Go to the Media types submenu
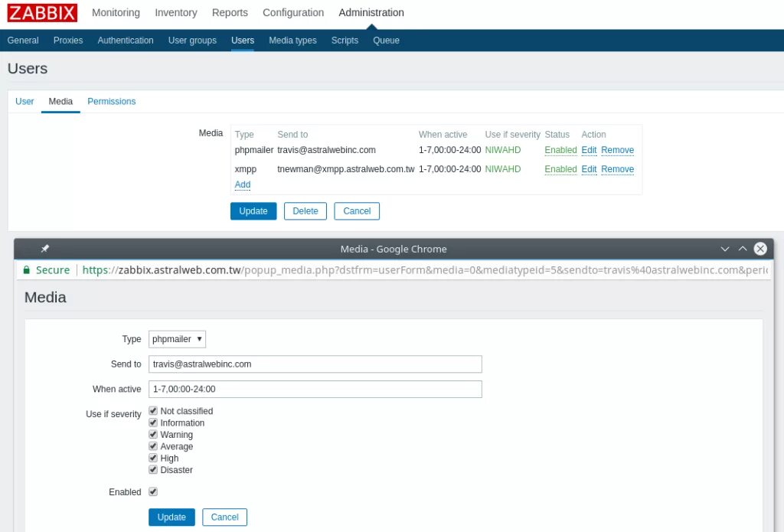Screen dimensions: 784x532 [x=292, y=41]
